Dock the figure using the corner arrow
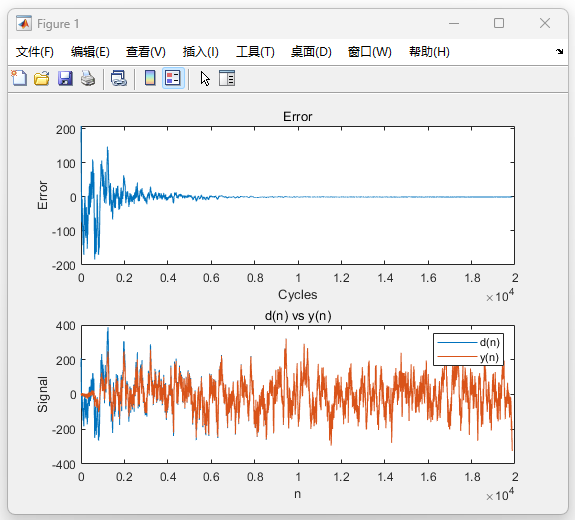This screenshot has height=520, width=575. pyautogui.click(x=559, y=51)
